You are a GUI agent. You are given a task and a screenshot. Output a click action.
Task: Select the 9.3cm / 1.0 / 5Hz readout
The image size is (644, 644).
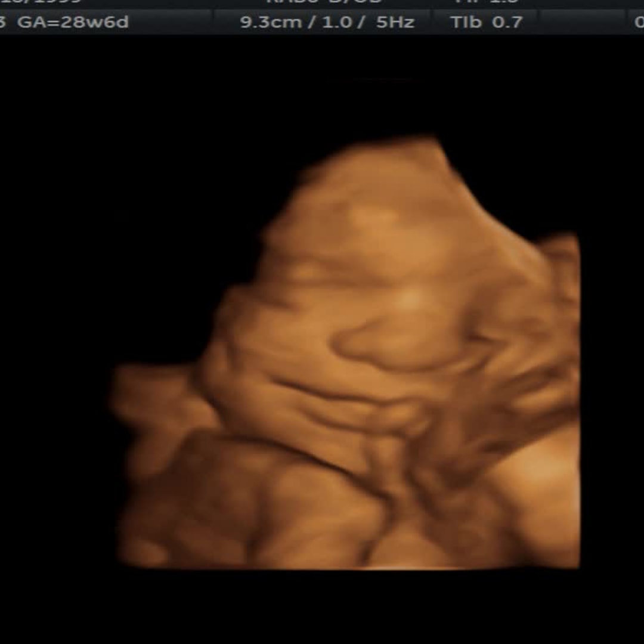point(327,23)
